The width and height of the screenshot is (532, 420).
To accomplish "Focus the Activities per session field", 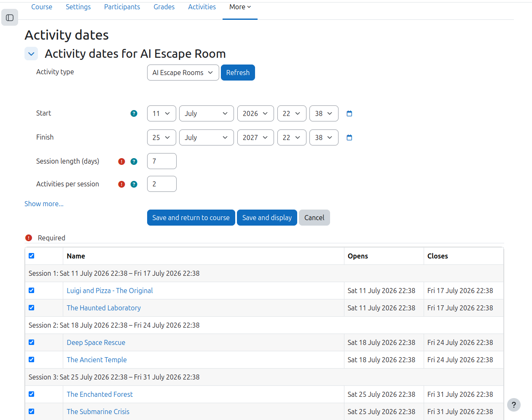I will coord(162,184).
